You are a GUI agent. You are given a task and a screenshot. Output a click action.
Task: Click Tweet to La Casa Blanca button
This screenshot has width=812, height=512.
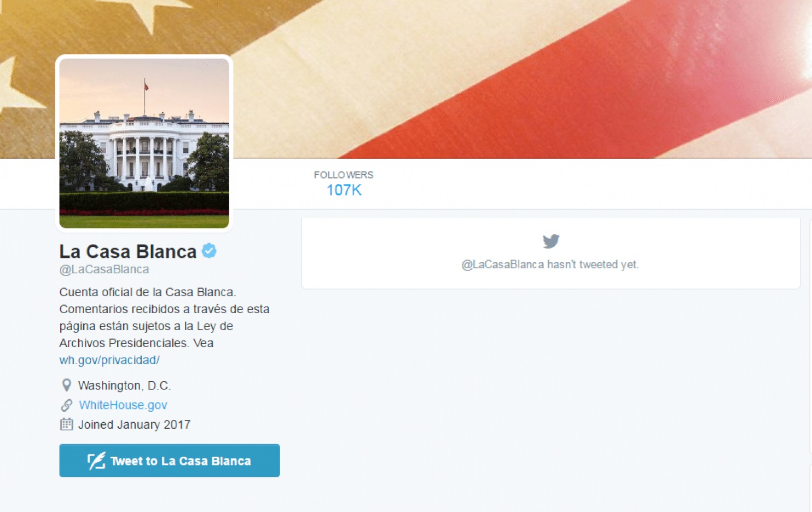coord(170,461)
